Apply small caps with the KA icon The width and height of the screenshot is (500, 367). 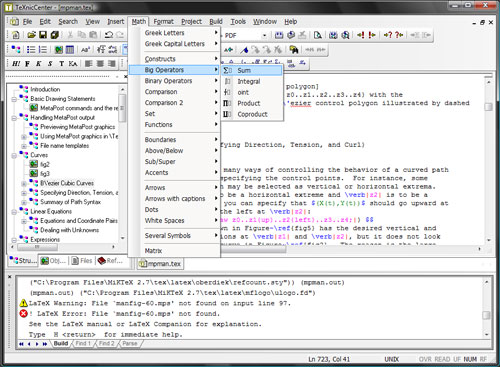(x=73, y=63)
